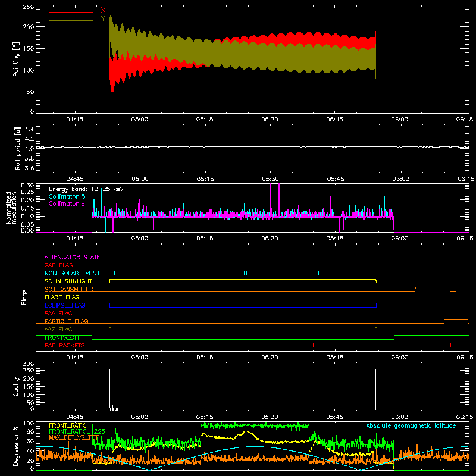Viewport: 476px width, 476px height.
Task: Click the "GAP_FLAG" flag label
Action: [58, 265]
